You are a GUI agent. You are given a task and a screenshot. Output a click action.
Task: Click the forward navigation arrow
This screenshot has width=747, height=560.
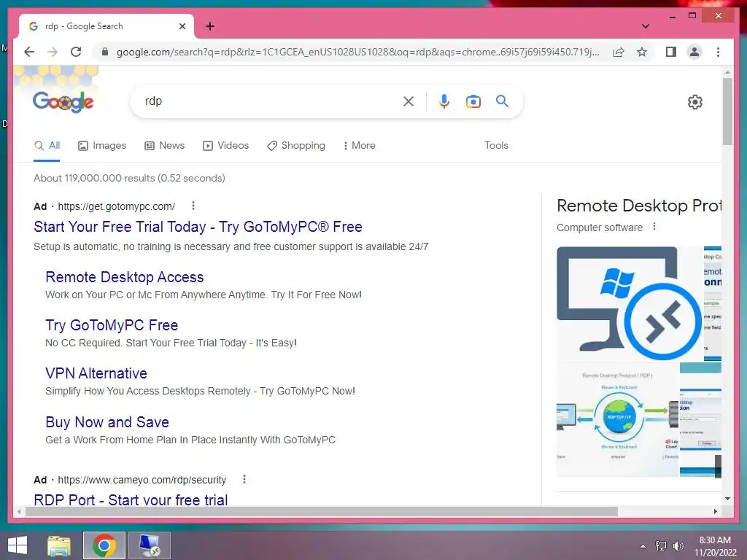coord(53,52)
